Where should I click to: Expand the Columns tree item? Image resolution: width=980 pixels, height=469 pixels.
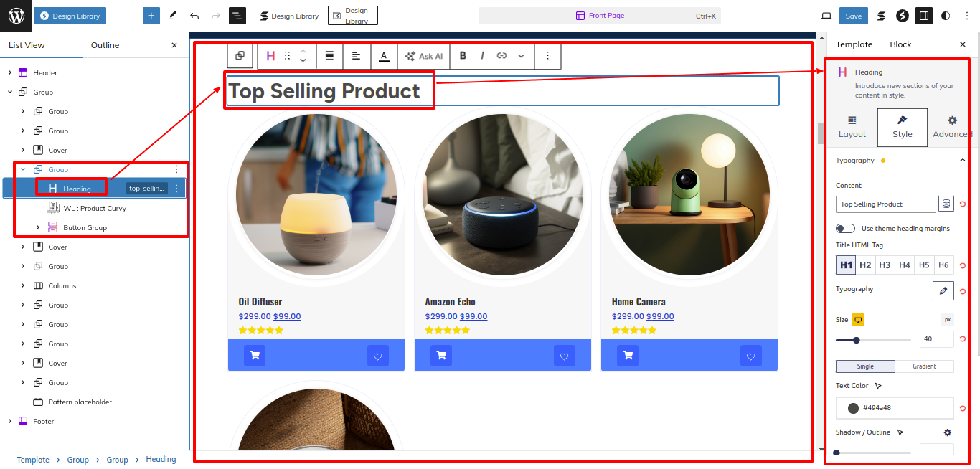click(23, 285)
